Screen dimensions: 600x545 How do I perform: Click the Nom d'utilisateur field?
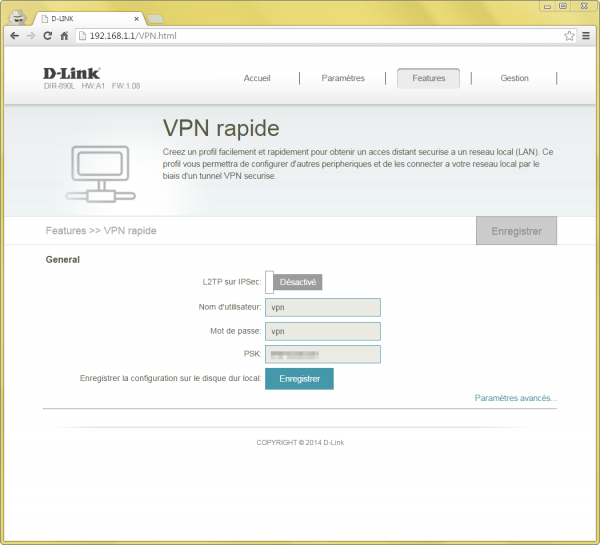323,307
